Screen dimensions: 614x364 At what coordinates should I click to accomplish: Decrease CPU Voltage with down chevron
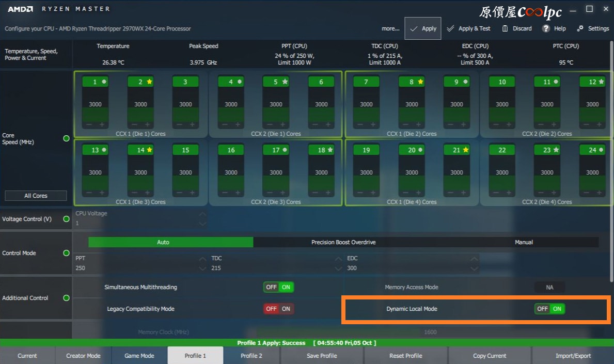point(202,224)
